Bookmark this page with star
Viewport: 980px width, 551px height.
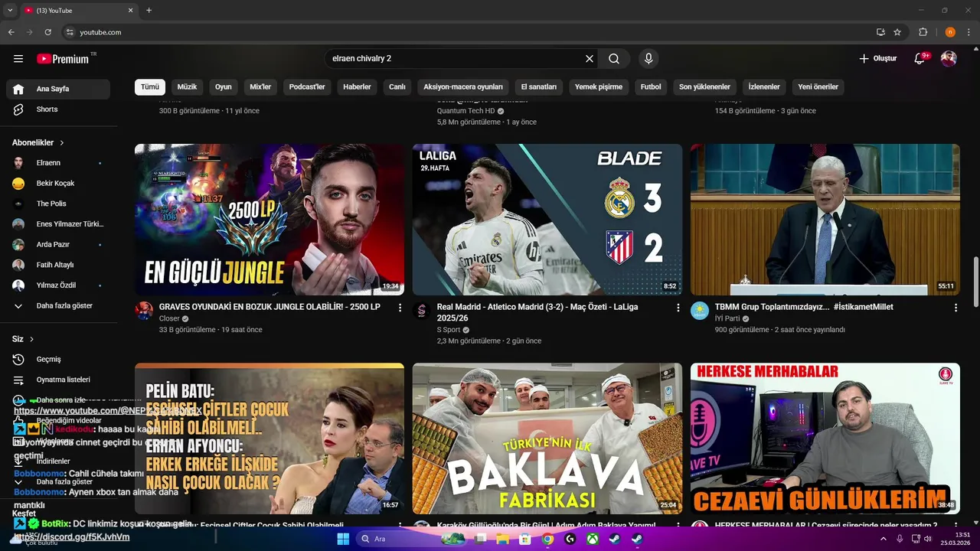[897, 32]
